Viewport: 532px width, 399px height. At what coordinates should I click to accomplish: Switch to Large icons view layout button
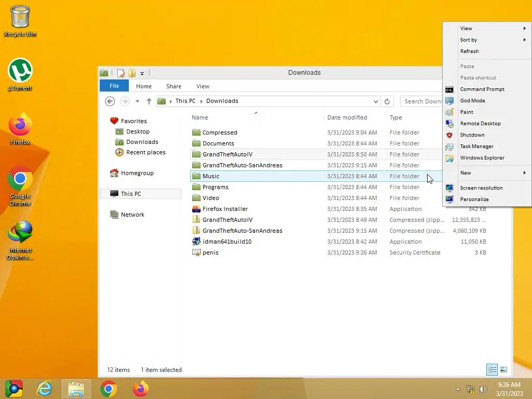click(503, 369)
